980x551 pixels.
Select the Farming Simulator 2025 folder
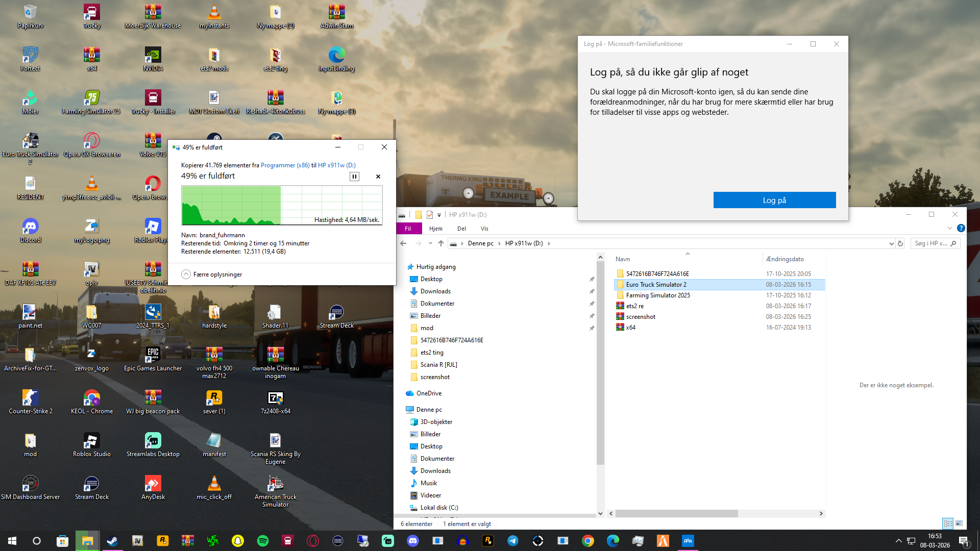pos(658,295)
